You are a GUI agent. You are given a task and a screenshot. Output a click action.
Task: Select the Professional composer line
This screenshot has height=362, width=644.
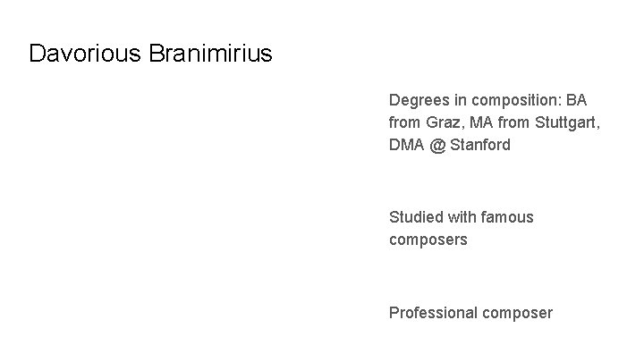pos(470,313)
